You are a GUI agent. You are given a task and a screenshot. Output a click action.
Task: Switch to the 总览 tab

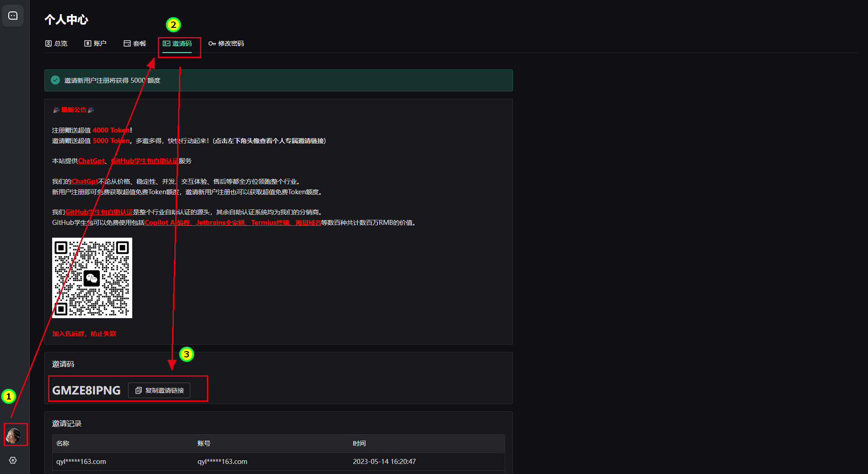coord(56,43)
